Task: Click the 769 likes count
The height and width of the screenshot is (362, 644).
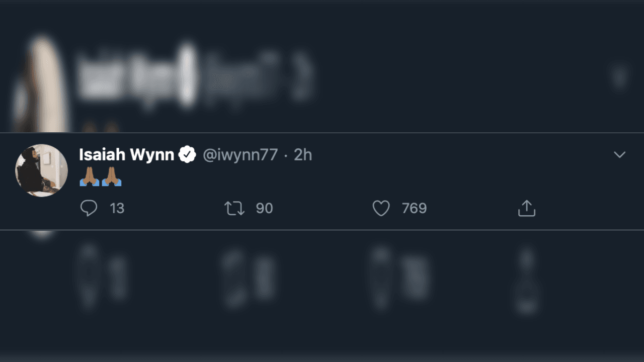Action: 414,208
